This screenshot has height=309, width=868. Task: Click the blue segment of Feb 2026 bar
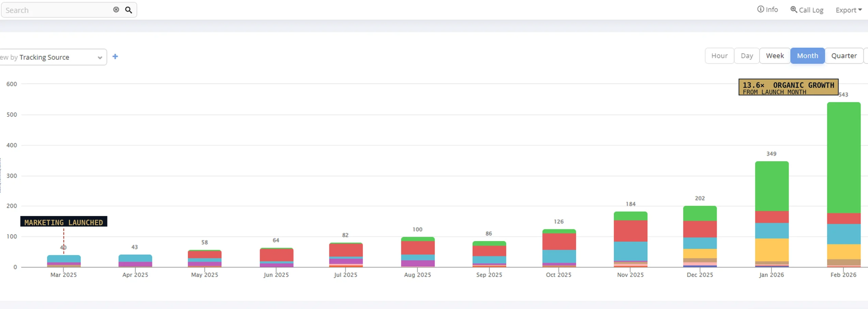click(844, 234)
